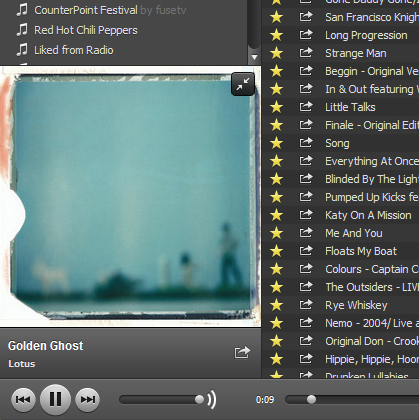
Task: Open the Golden Ghost track title link
Action: pyautogui.click(x=46, y=346)
